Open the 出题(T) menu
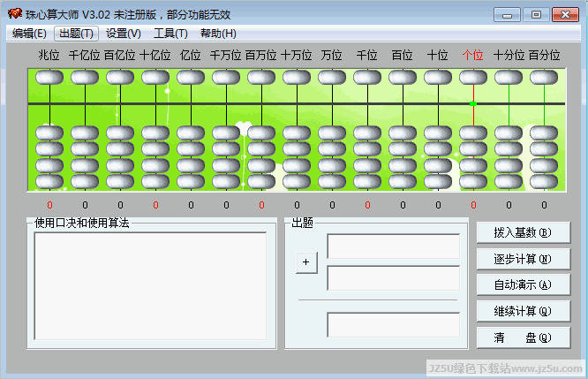 tap(77, 34)
